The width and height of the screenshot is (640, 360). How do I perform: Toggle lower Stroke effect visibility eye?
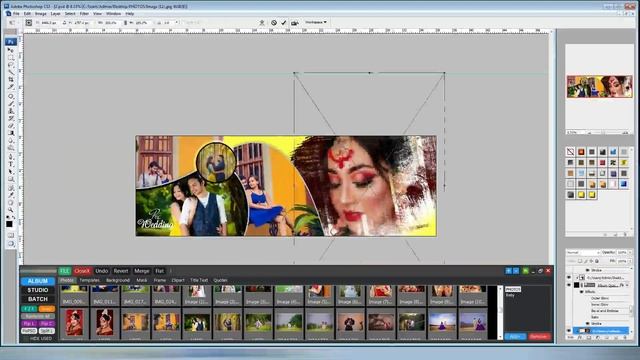[x=588, y=323]
